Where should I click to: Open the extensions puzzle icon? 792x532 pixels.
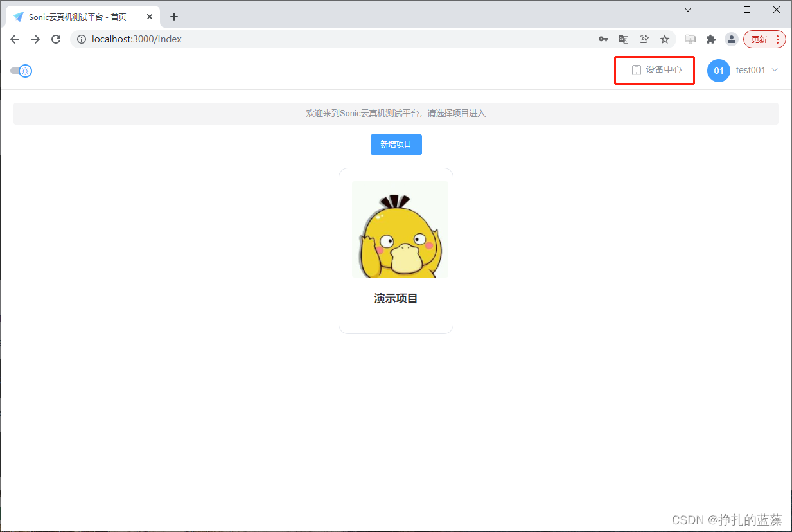point(711,39)
